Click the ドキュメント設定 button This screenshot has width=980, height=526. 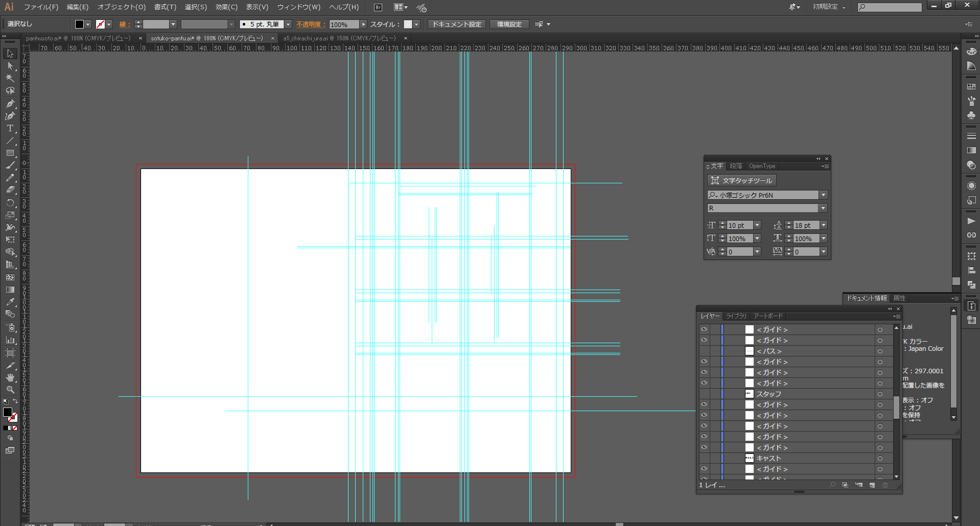tap(457, 25)
